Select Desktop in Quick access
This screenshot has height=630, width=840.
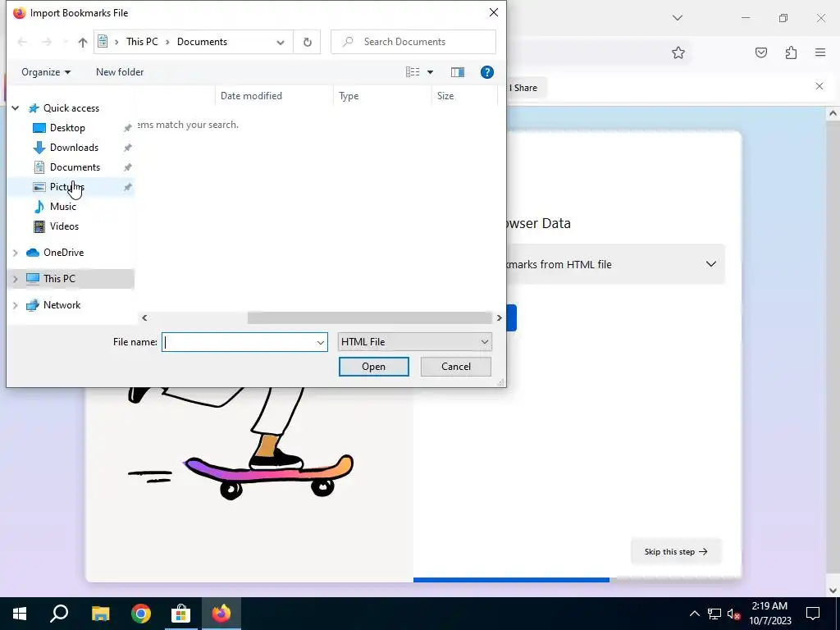[67, 128]
